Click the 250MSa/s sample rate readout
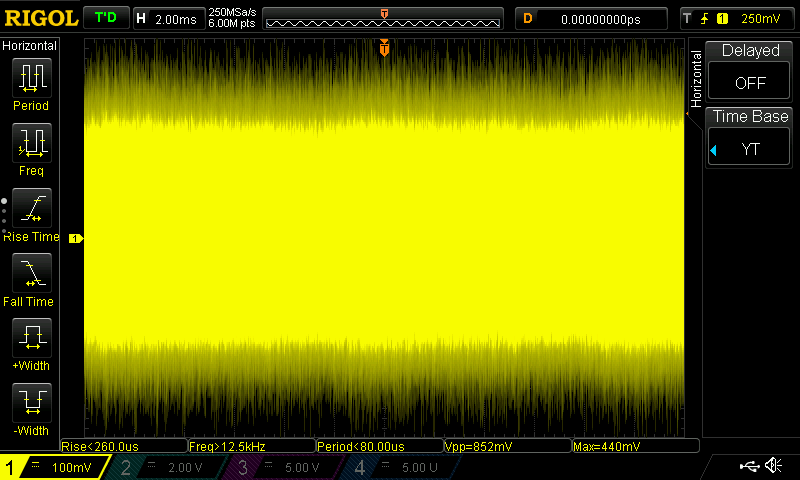Screen dimensions: 800x480 [x=232, y=12]
